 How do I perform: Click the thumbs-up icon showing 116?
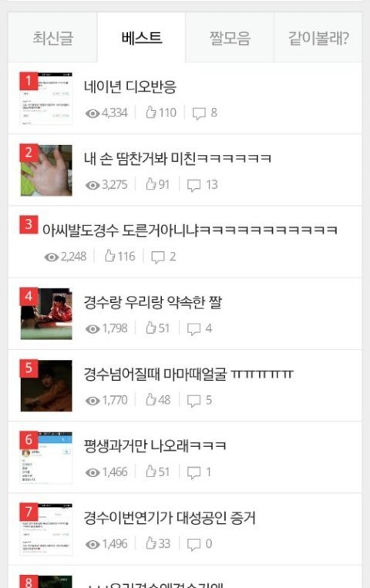(x=109, y=256)
